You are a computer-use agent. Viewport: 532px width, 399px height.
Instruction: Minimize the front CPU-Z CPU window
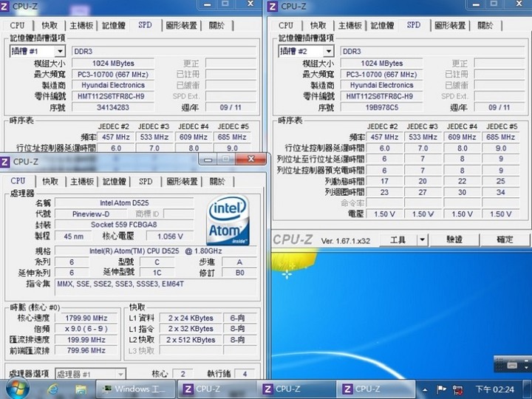coord(208,159)
